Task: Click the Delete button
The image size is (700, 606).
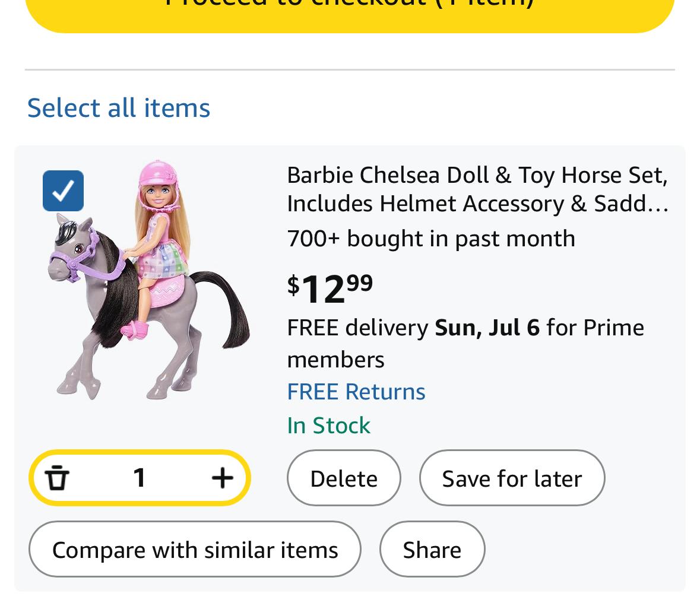Action: point(344,478)
